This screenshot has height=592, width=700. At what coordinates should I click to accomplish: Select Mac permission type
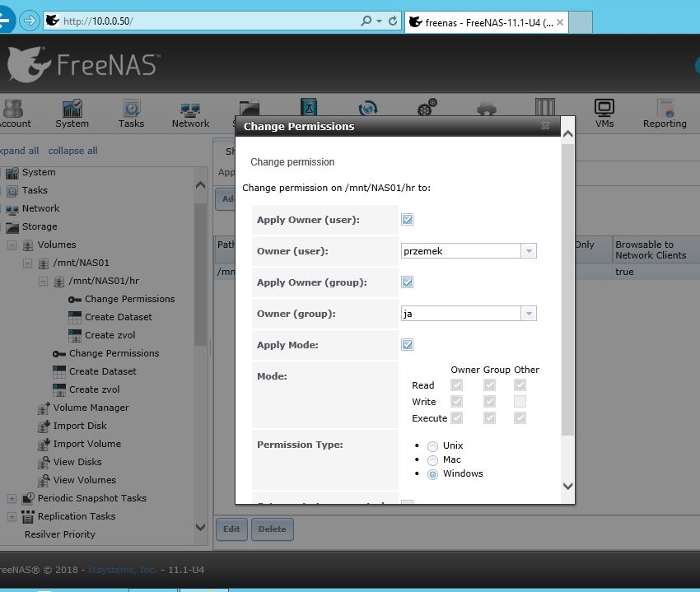432,460
